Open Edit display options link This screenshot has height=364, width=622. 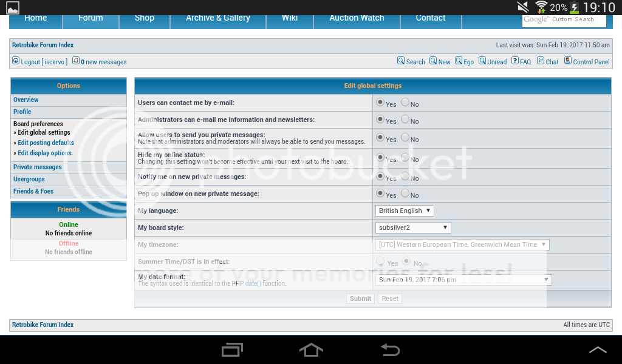click(45, 153)
